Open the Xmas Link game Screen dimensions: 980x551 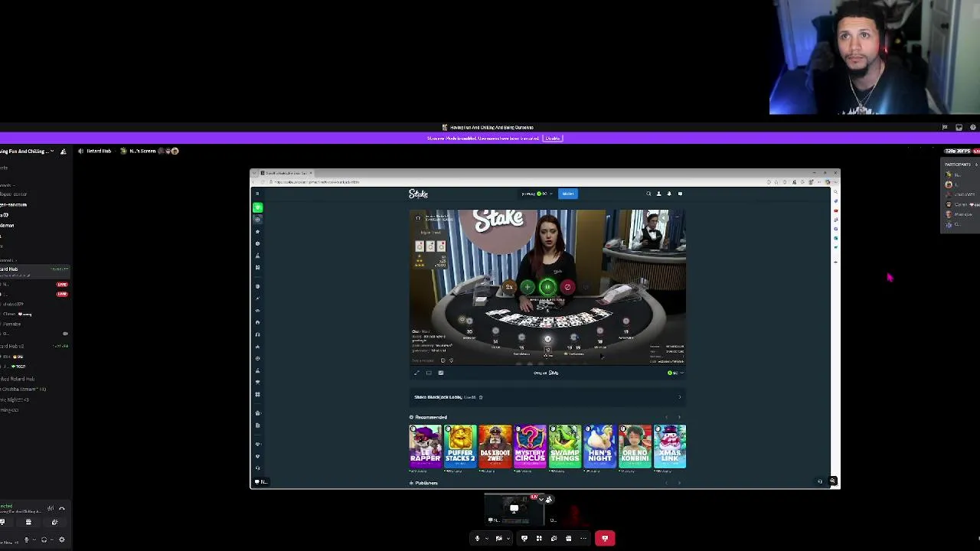(670, 446)
